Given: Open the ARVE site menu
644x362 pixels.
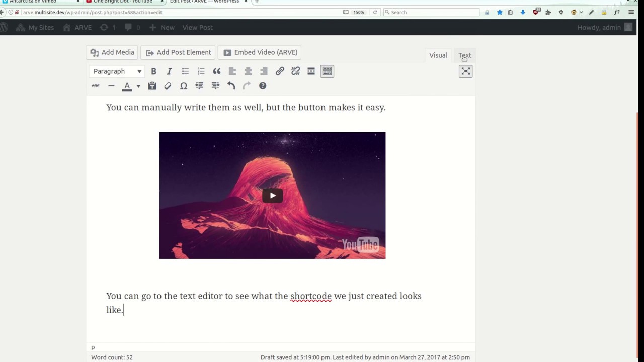Looking at the screenshot, I should pyautogui.click(x=77, y=27).
